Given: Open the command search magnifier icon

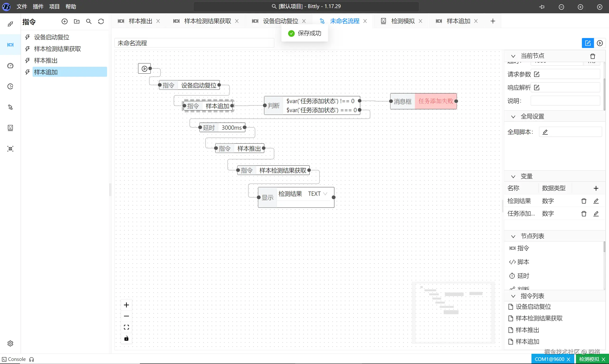Looking at the screenshot, I should coord(89,22).
